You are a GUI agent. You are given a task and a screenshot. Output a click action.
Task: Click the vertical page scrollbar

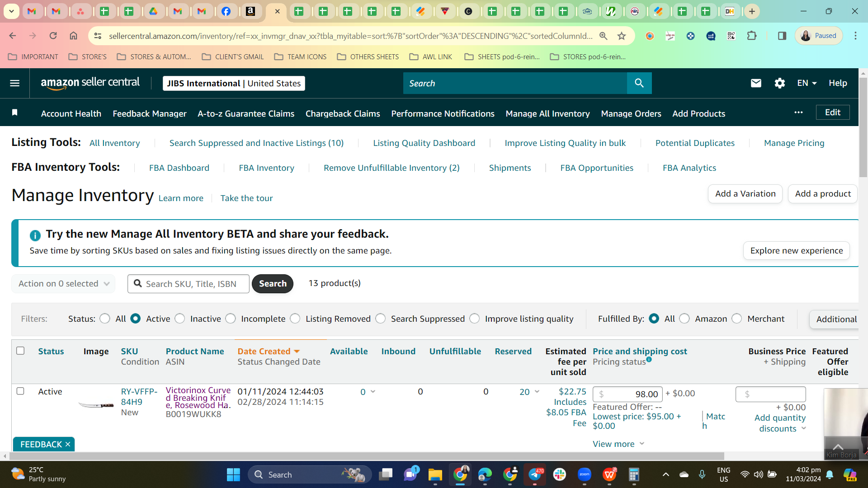click(x=863, y=127)
